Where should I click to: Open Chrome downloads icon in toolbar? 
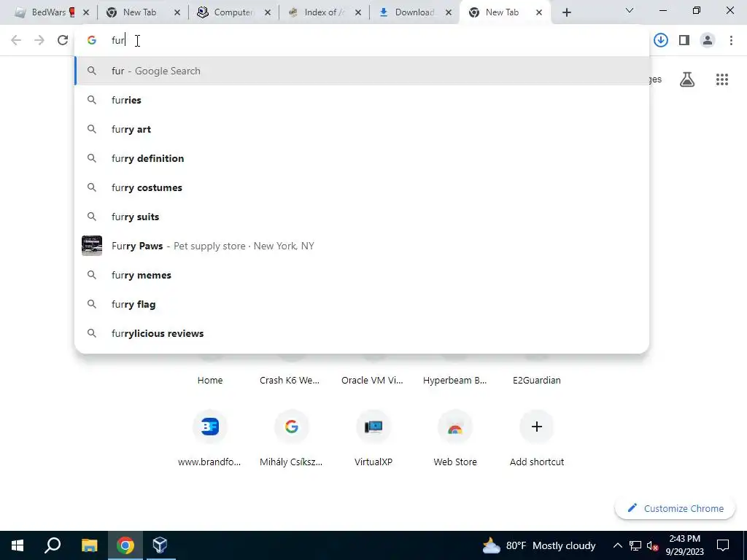[x=660, y=40]
